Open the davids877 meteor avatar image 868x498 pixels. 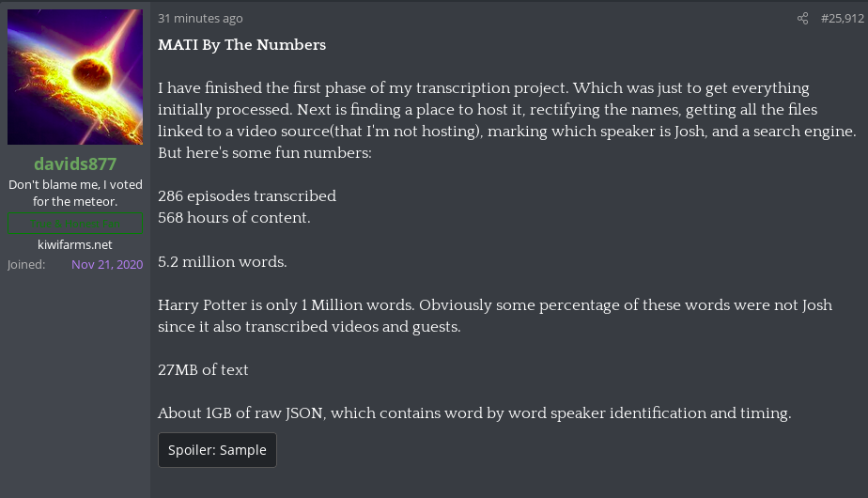click(x=75, y=77)
